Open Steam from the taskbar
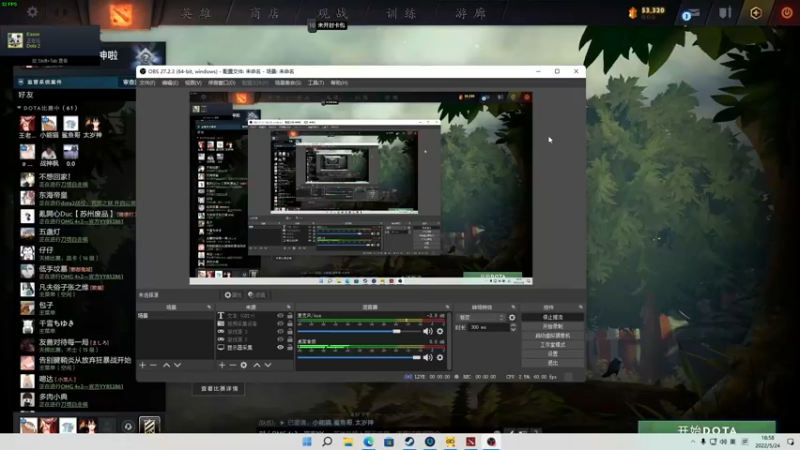 pos(409,442)
